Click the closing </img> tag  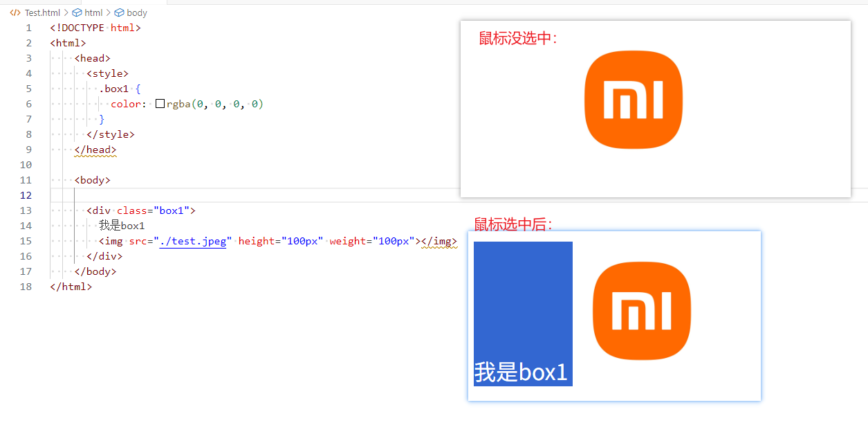(x=439, y=241)
